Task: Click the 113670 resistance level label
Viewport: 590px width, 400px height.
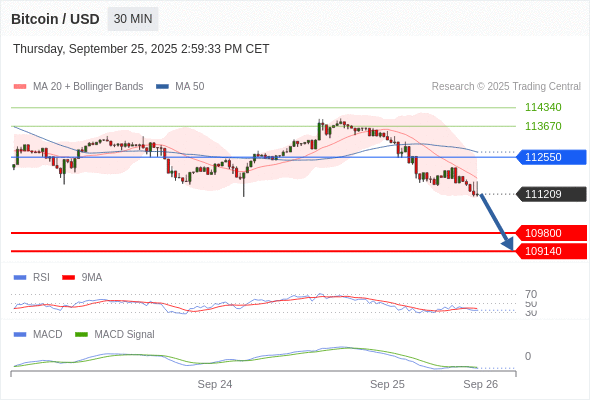Action: pos(543,126)
